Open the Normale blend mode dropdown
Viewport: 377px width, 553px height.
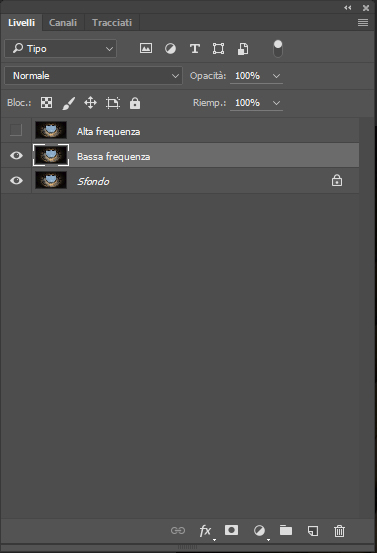(x=93, y=75)
